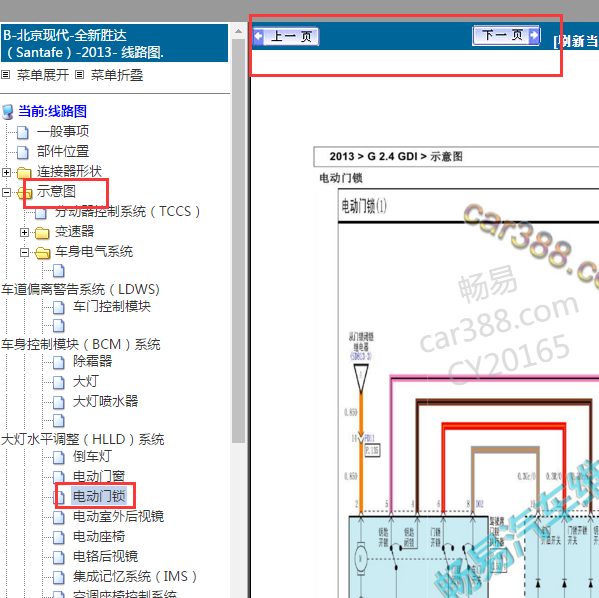Open the 大灯 page
Screen dimensions: 599x598
pos(86,381)
